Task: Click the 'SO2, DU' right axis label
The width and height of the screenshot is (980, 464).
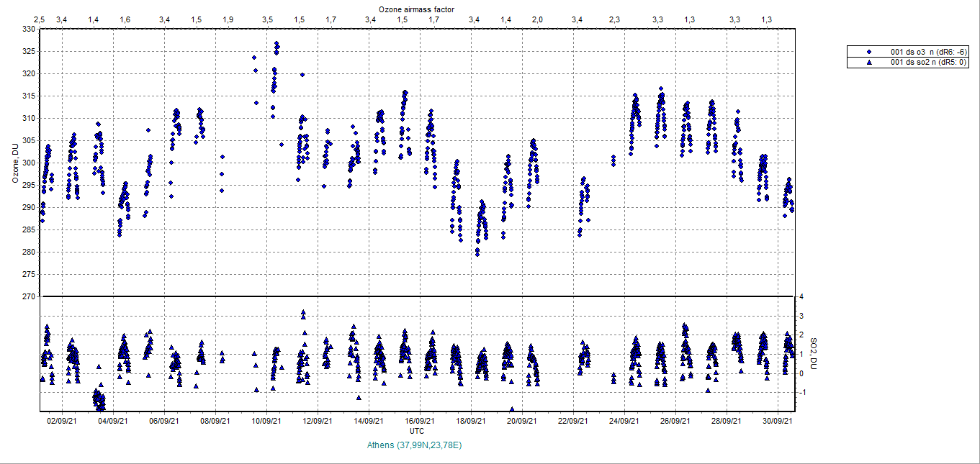Action: click(814, 354)
